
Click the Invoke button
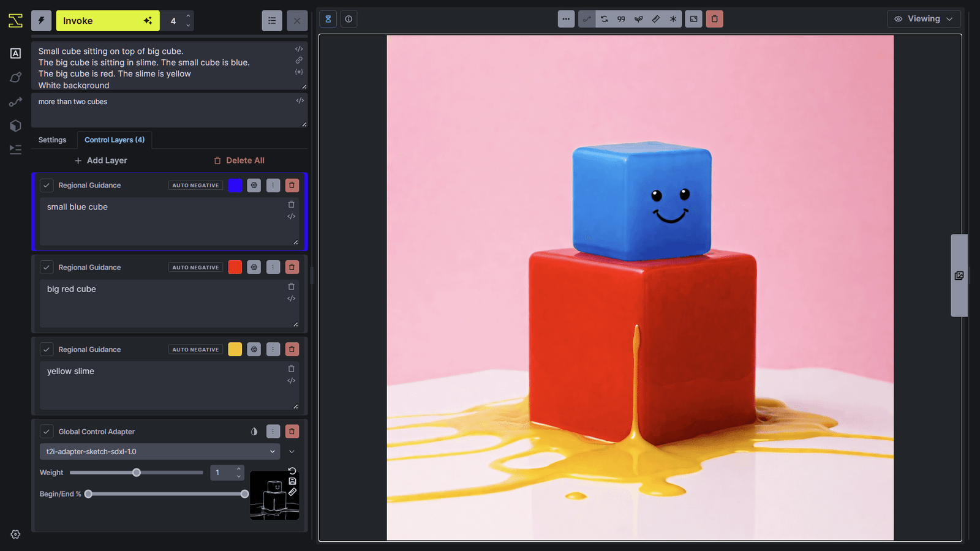tap(108, 21)
